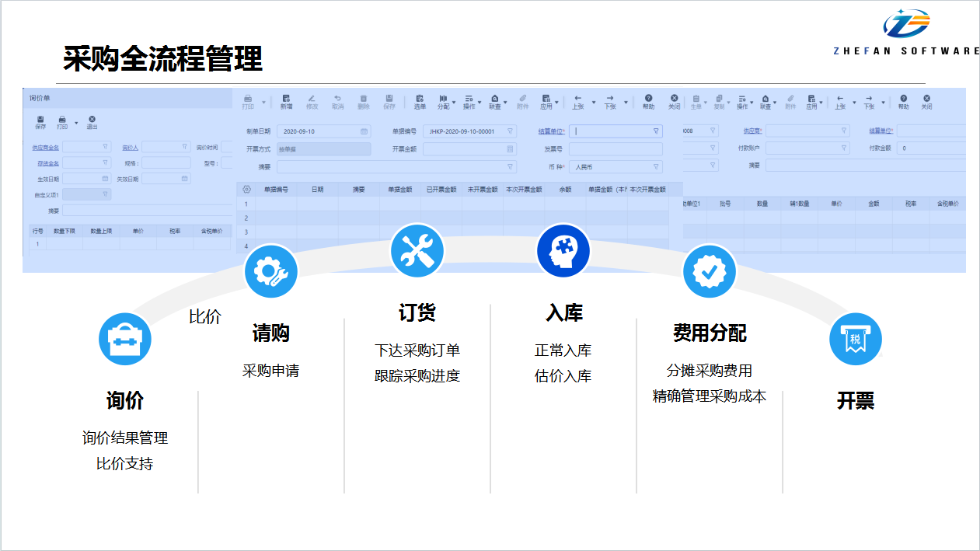This screenshot has width=980, height=551.
Task: Click the 退出 icon in 询价单 window
Action: point(92,122)
